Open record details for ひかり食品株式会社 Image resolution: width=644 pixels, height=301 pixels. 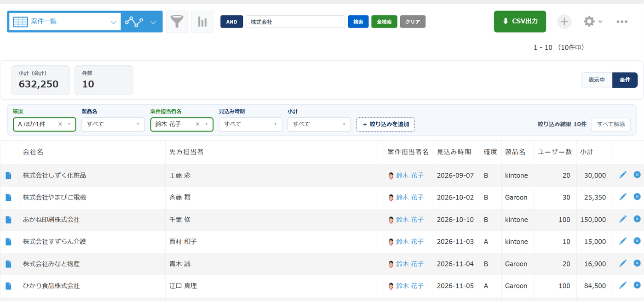click(x=8, y=286)
